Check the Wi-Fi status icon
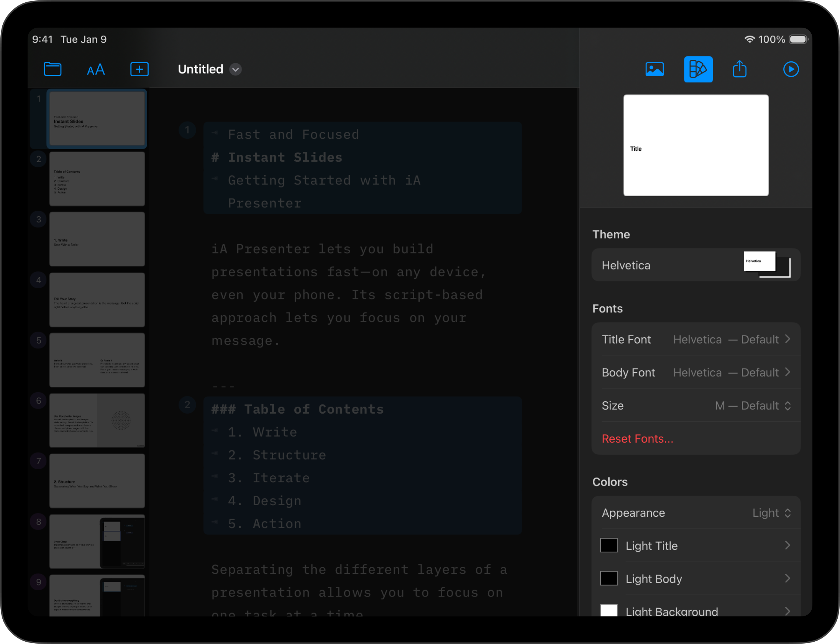The height and width of the screenshot is (644, 840). click(x=749, y=39)
